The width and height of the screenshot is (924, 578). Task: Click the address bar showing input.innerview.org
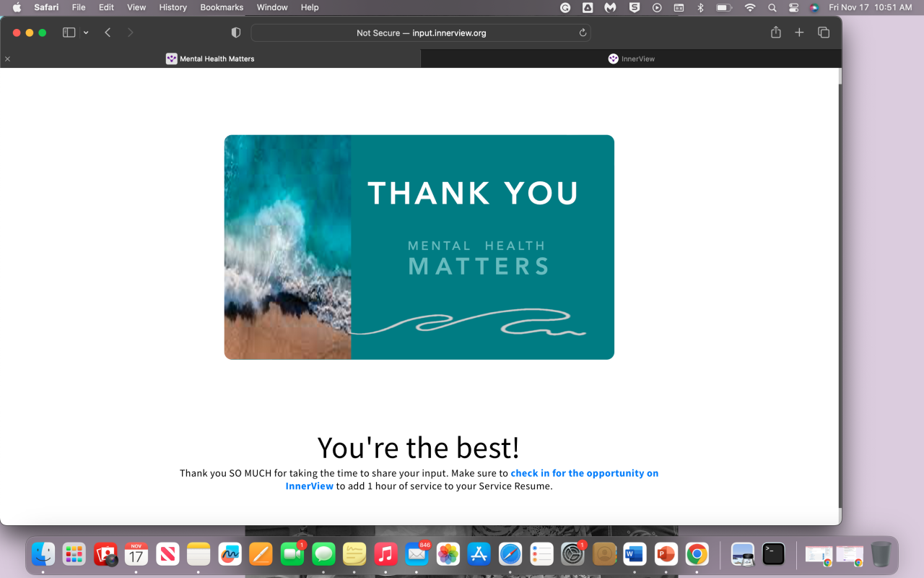(x=421, y=33)
